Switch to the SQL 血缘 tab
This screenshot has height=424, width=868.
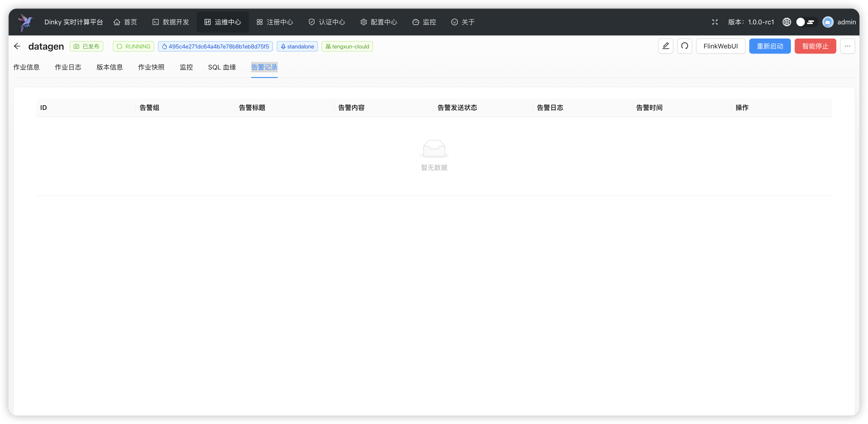point(222,67)
